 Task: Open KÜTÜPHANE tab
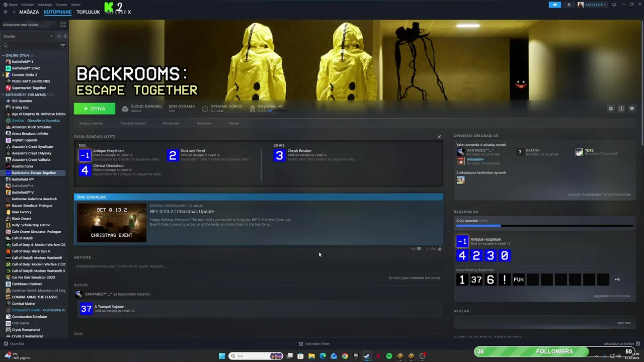(x=57, y=12)
